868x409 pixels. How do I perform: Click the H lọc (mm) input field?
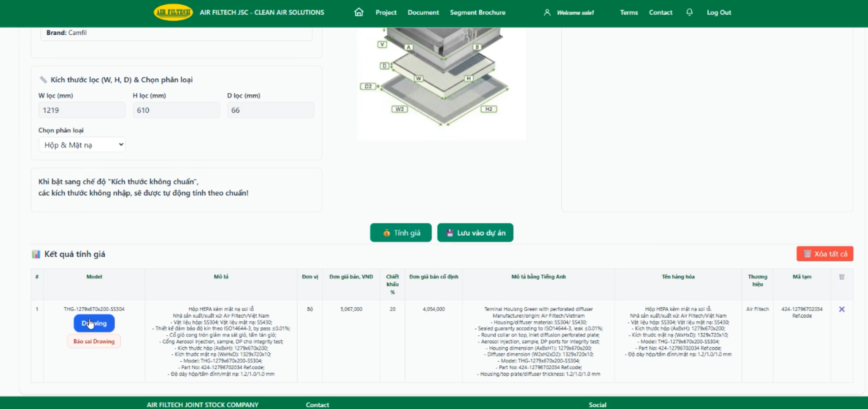point(176,110)
